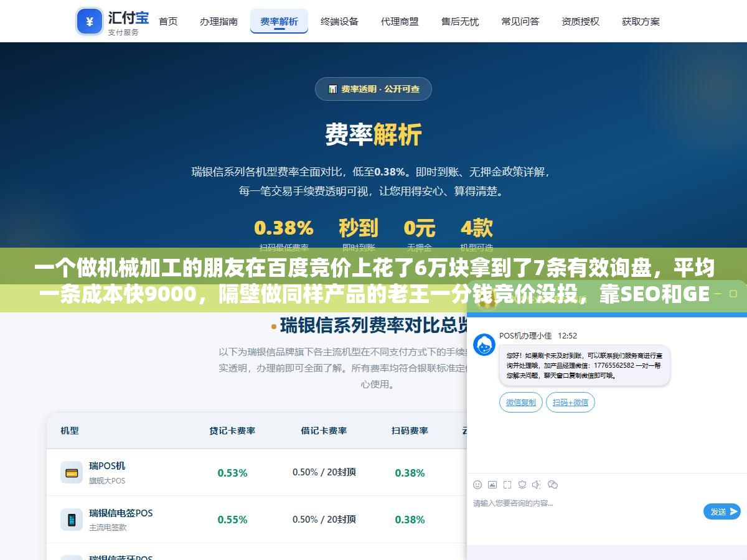
Task: Open 终端设备 nav item
Action: [339, 21]
